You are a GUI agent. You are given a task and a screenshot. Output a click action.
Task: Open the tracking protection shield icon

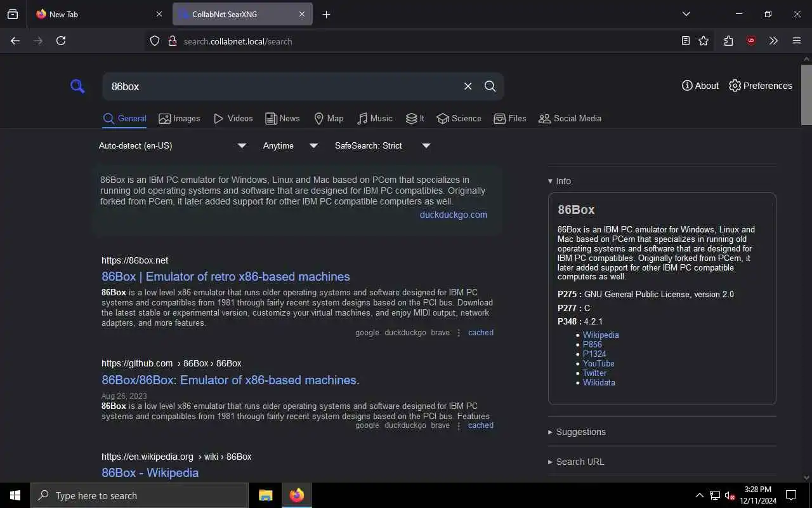tap(155, 41)
